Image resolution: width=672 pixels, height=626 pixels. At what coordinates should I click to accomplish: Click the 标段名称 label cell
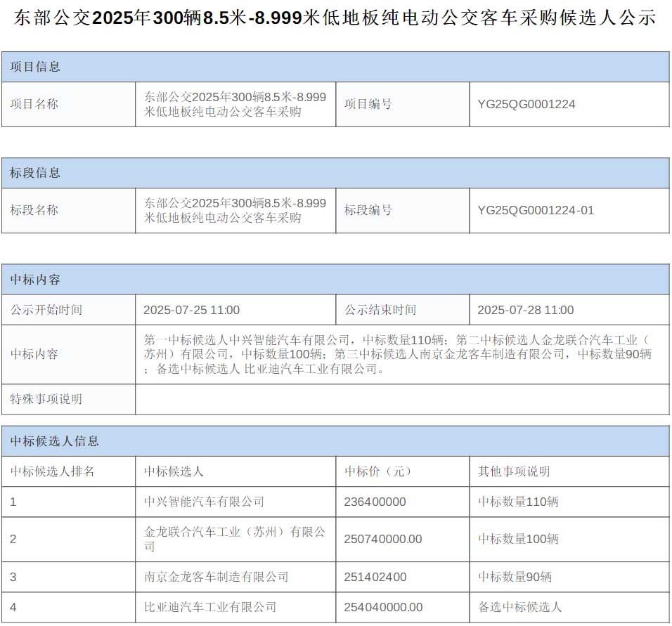(x=69, y=210)
